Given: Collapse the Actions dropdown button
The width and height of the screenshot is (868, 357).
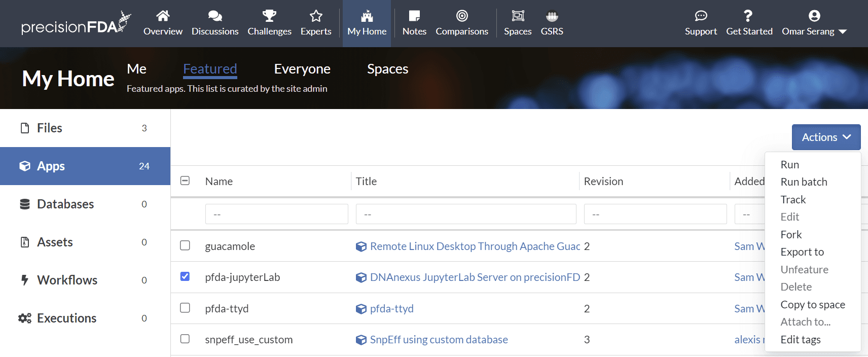Looking at the screenshot, I should click(826, 137).
